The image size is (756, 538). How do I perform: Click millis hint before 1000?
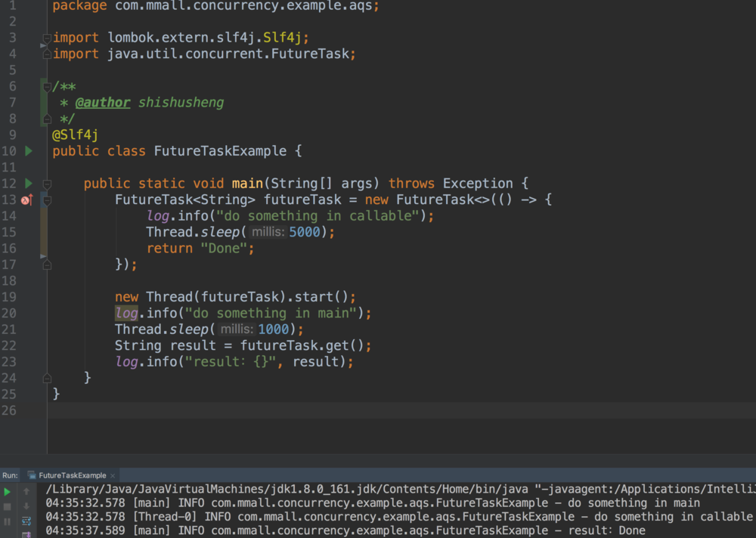point(236,329)
